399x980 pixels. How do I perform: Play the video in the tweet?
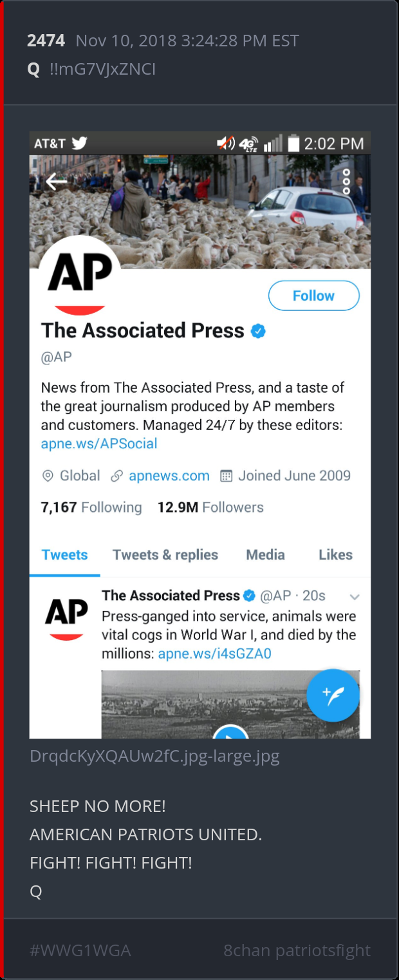coord(230,733)
